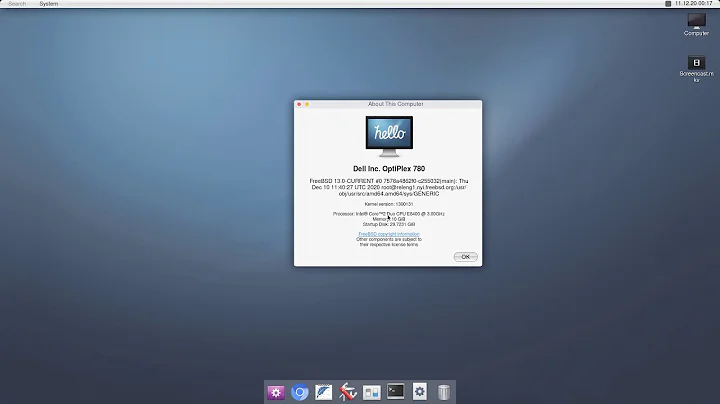Open the System menu in the menu bar
Viewport: 720px width, 404px height.
[x=49, y=4]
